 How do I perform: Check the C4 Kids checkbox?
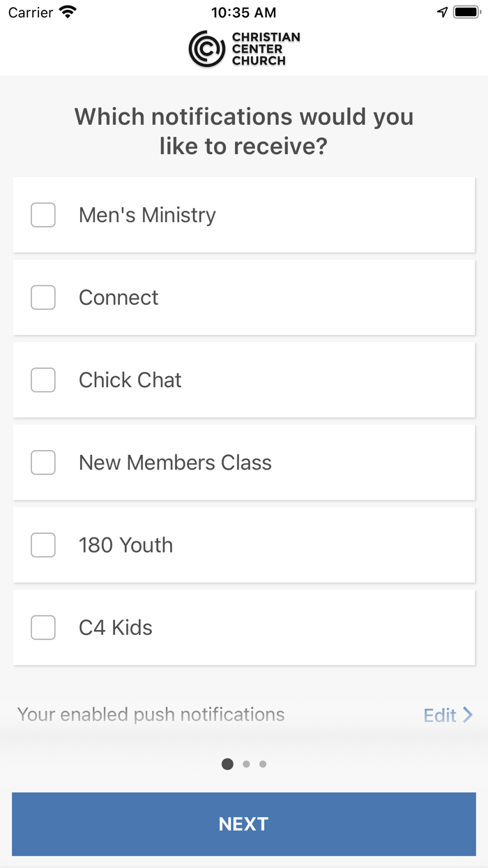click(43, 627)
